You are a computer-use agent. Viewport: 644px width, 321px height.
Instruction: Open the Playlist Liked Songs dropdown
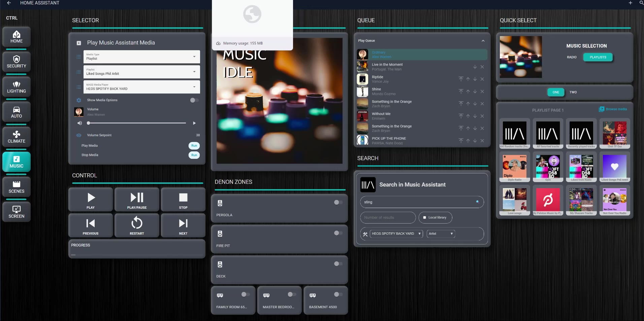142,72
